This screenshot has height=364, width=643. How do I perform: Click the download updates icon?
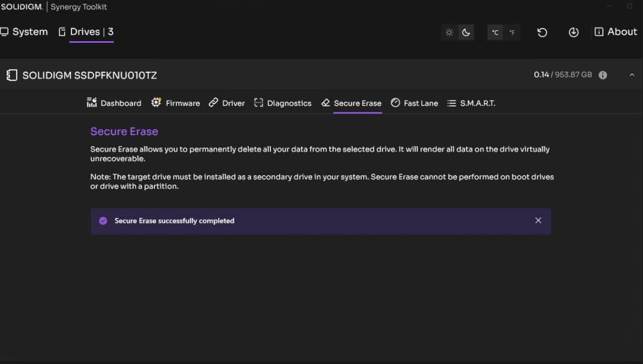click(573, 32)
